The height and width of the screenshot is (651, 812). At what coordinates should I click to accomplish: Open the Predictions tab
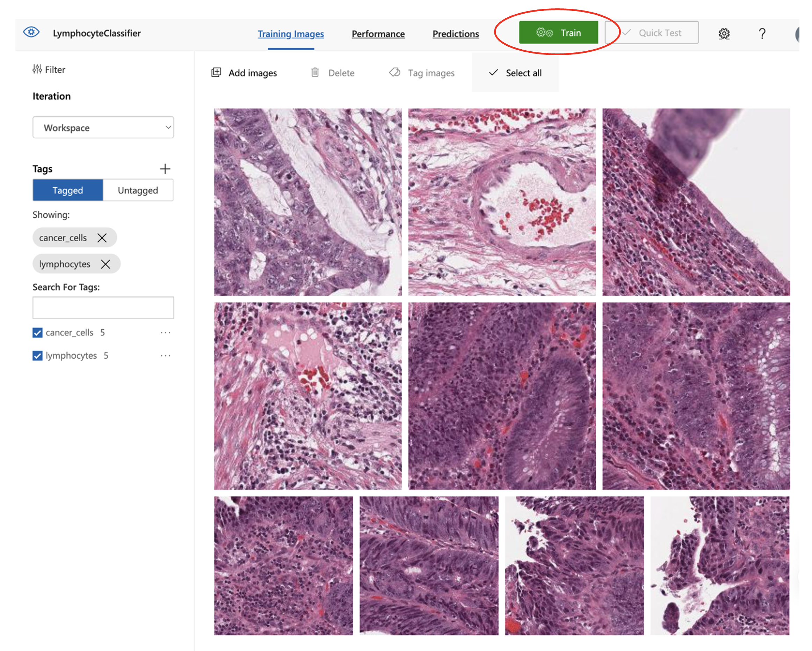point(456,34)
